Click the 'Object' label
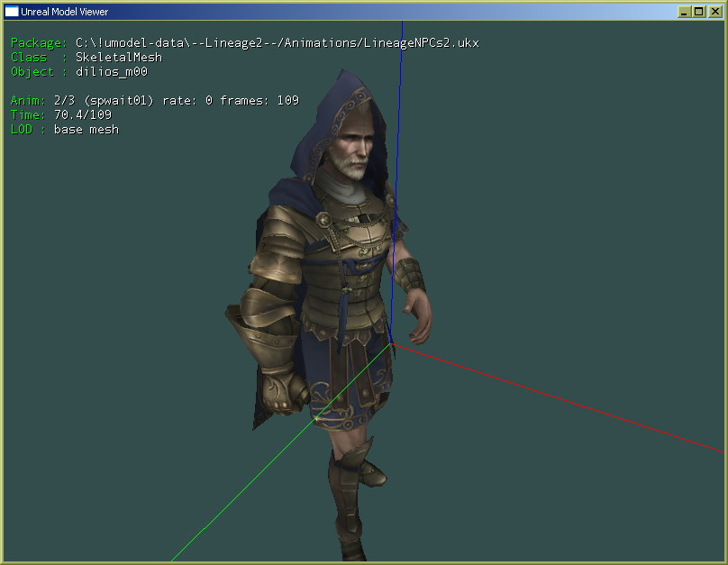 (x=32, y=72)
